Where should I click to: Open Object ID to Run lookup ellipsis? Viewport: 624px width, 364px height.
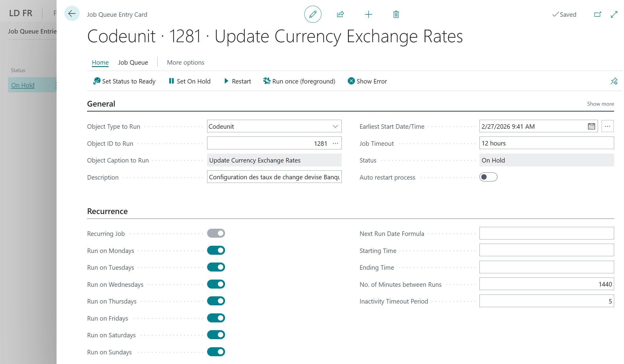pos(335,143)
